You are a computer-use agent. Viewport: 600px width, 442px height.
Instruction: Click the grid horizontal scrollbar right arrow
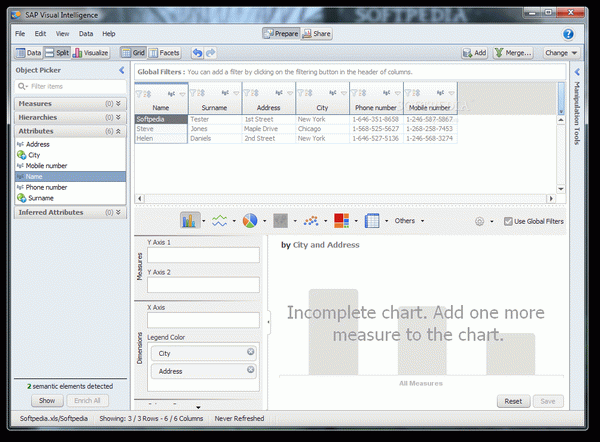pos(551,198)
